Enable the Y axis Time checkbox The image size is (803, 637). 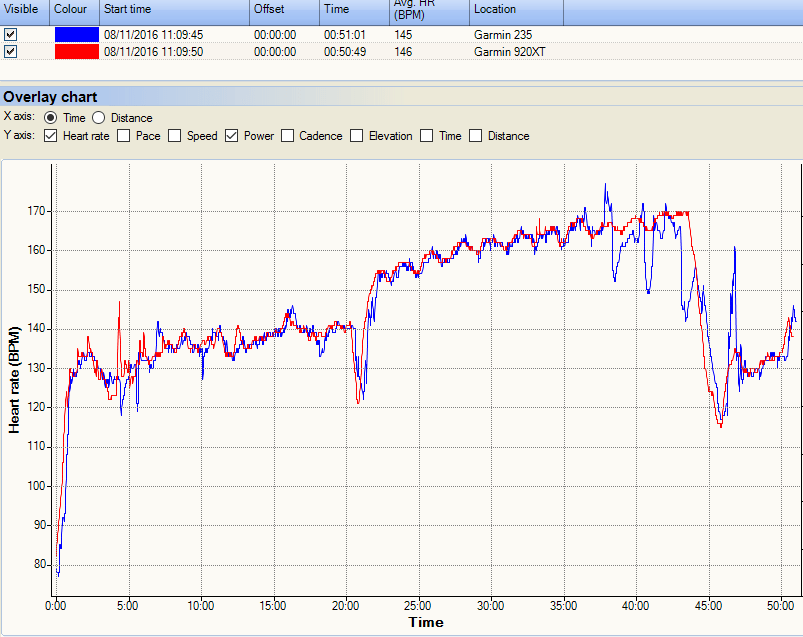coord(426,136)
